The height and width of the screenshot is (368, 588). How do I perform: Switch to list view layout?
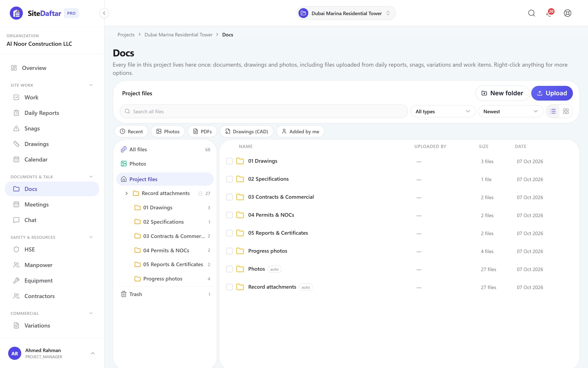coord(553,111)
